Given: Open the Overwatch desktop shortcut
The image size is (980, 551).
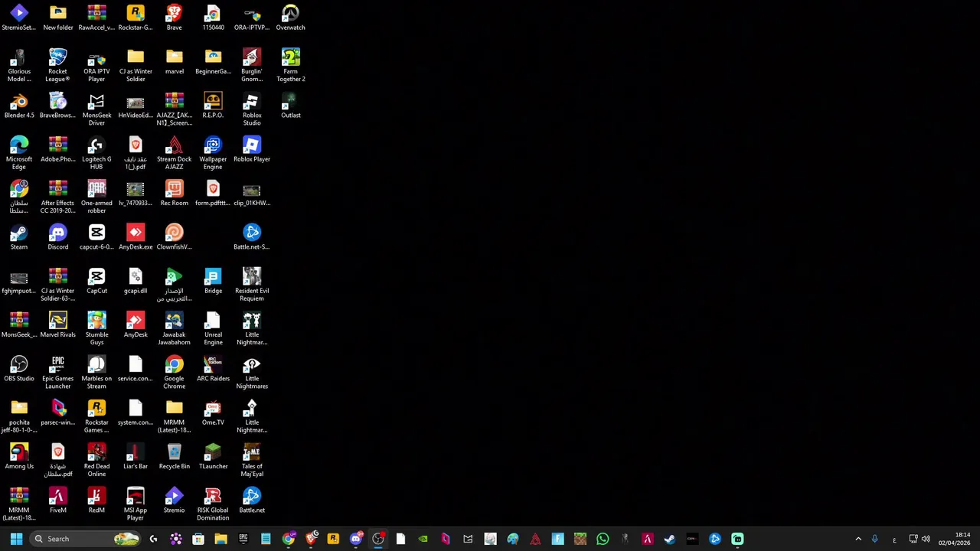Looking at the screenshot, I should 290,18.
